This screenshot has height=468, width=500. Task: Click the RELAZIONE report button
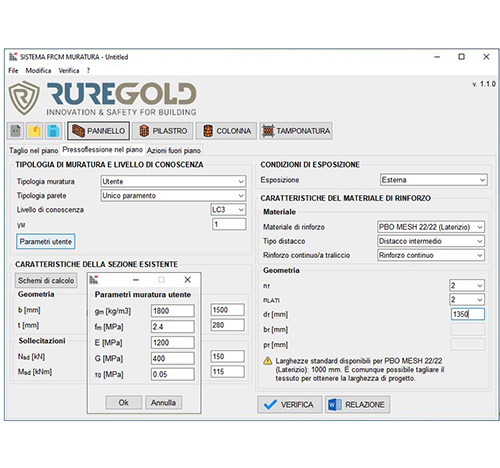[357, 405]
